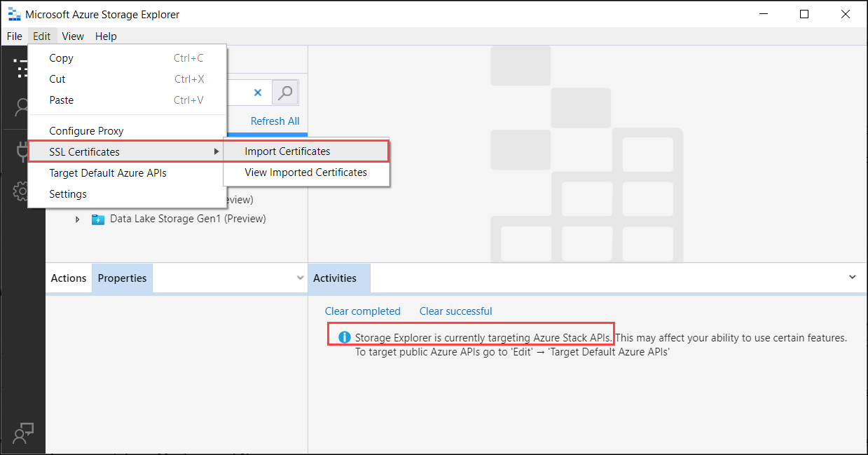Open the View menu

pos(73,36)
